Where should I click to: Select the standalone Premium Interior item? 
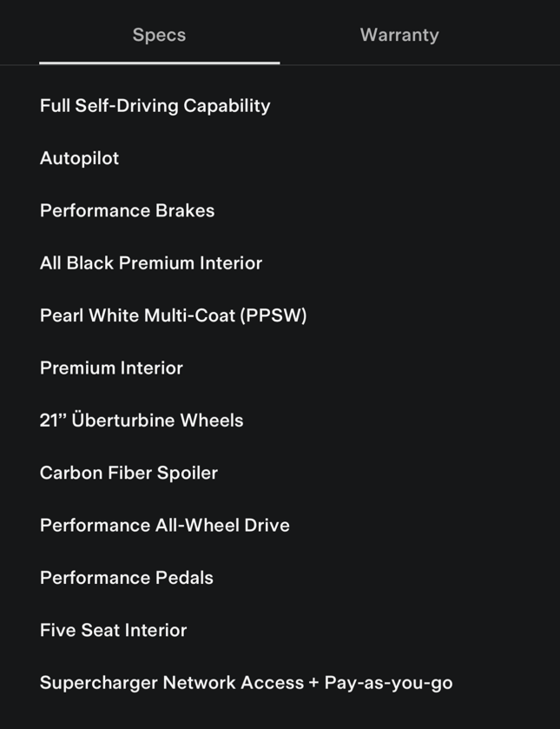(111, 368)
